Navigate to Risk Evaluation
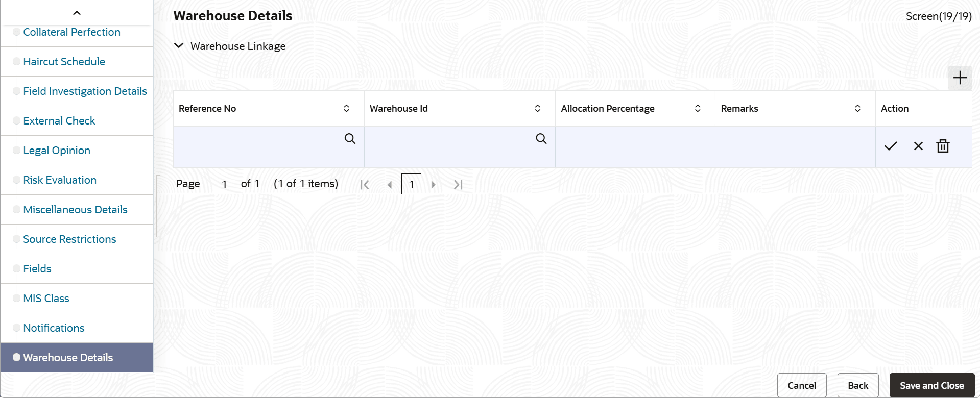The image size is (980, 398). [x=60, y=180]
